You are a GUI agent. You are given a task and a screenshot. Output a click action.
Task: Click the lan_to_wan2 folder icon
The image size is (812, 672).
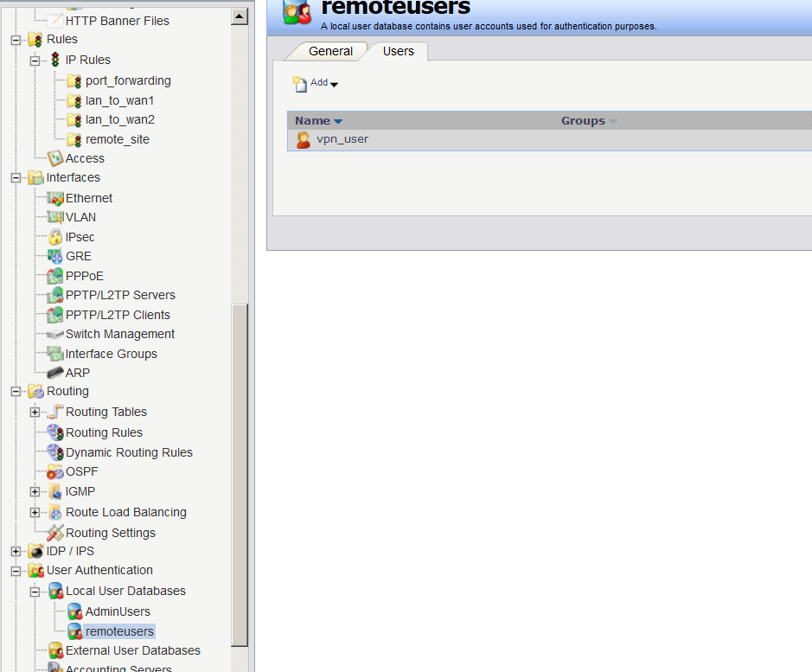(74, 119)
